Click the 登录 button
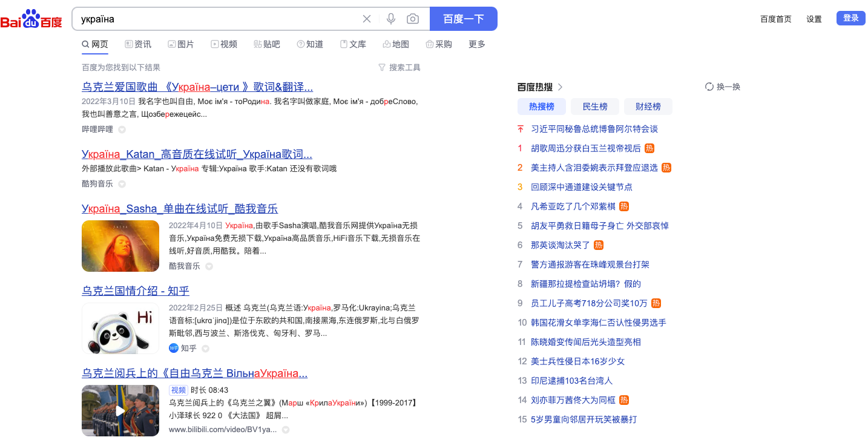 (x=851, y=18)
